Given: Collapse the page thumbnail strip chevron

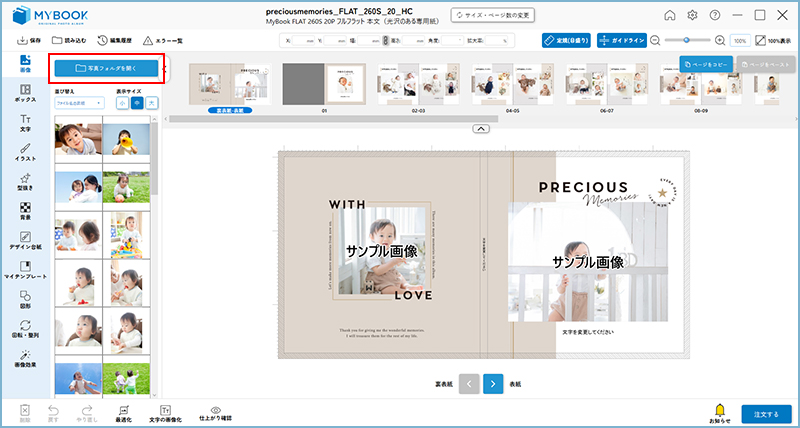Looking at the screenshot, I should point(481,129).
